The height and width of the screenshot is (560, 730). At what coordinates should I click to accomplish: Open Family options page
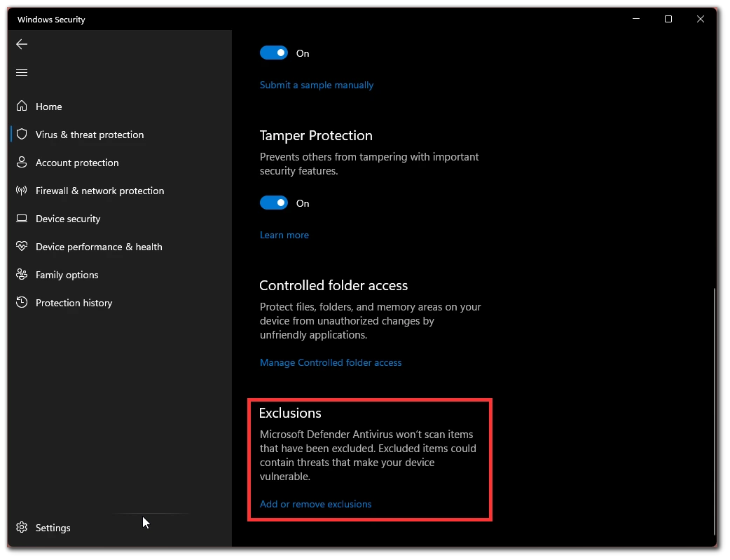67,275
